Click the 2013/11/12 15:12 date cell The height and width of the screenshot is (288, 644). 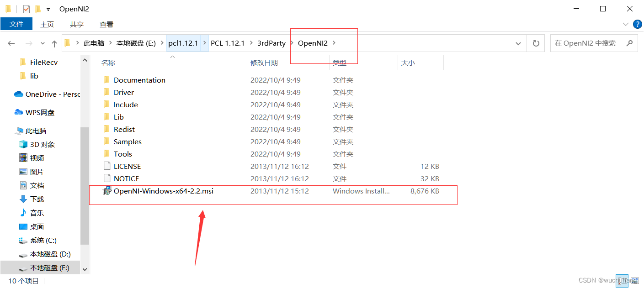pos(279,191)
